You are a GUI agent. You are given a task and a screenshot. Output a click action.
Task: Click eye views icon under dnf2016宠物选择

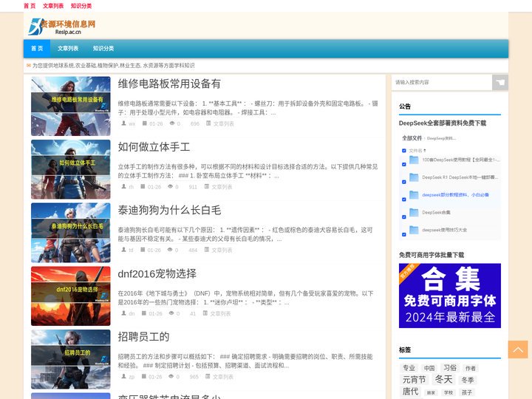[171, 313]
